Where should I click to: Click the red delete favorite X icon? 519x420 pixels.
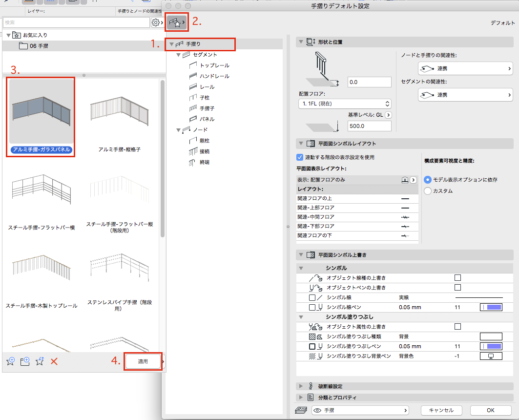click(x=55, y=361)
